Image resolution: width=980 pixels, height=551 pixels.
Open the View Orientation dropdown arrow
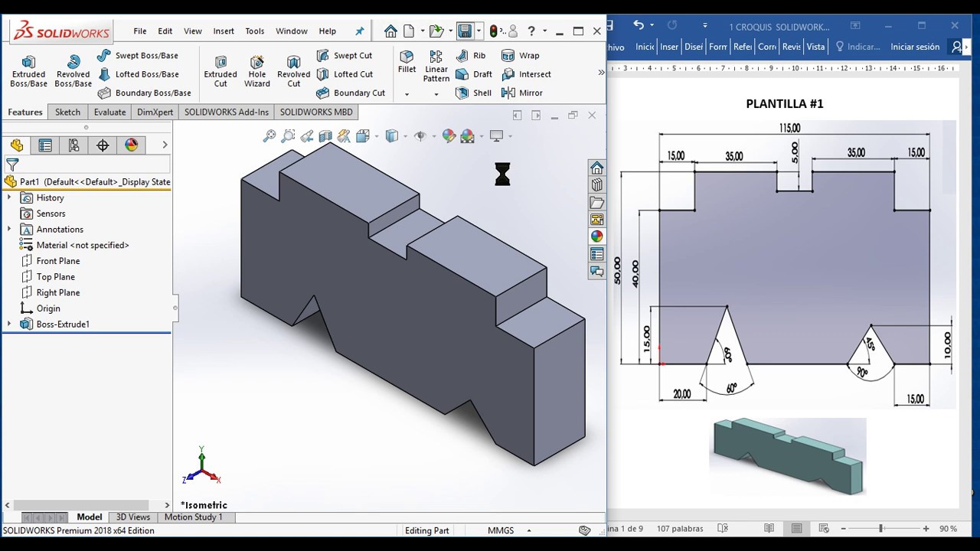click(375, 137)
